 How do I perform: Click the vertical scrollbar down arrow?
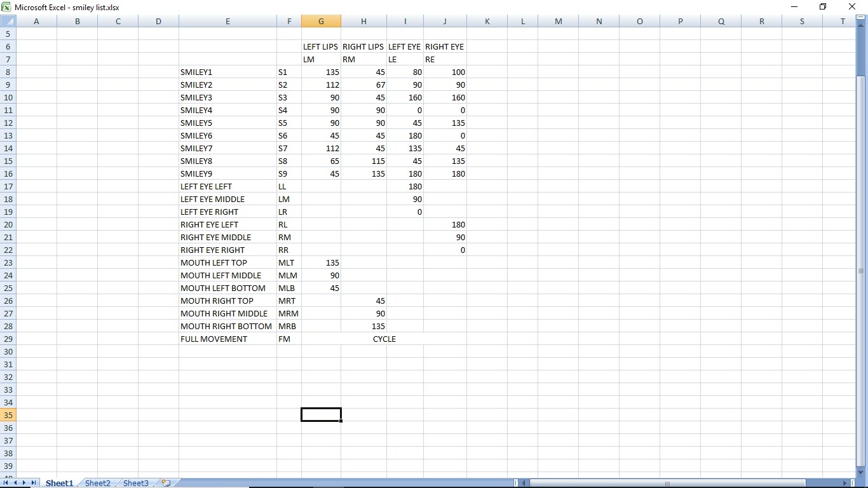(x=862, y=473)
